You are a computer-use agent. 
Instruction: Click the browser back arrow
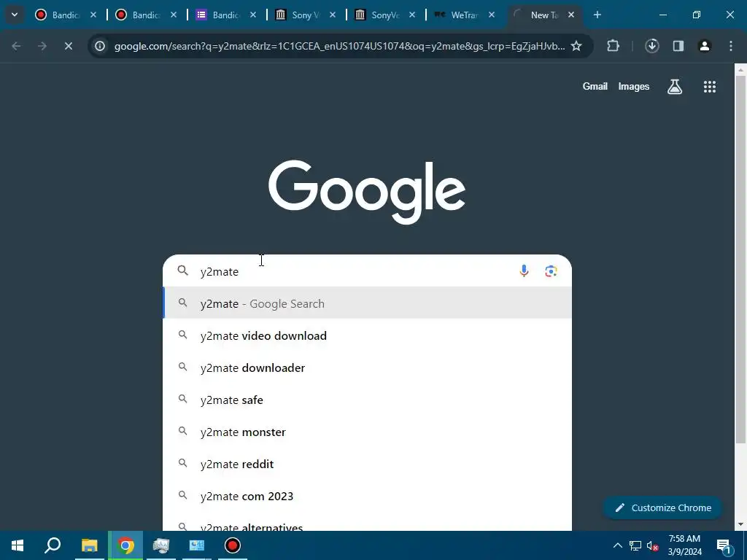[16, 46]
